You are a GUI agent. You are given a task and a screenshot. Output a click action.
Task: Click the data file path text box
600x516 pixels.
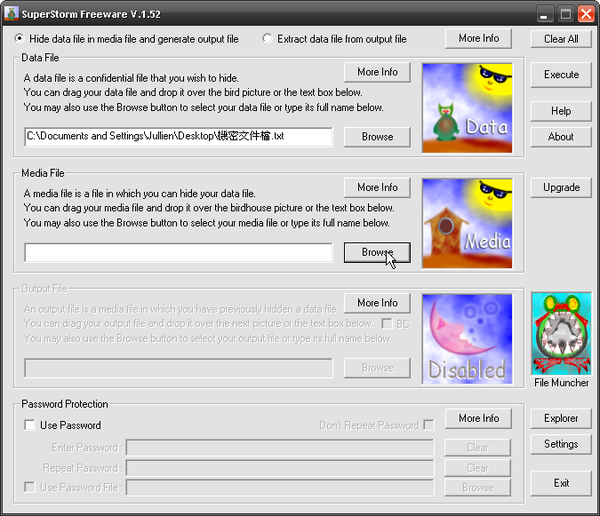coord(179,137)
